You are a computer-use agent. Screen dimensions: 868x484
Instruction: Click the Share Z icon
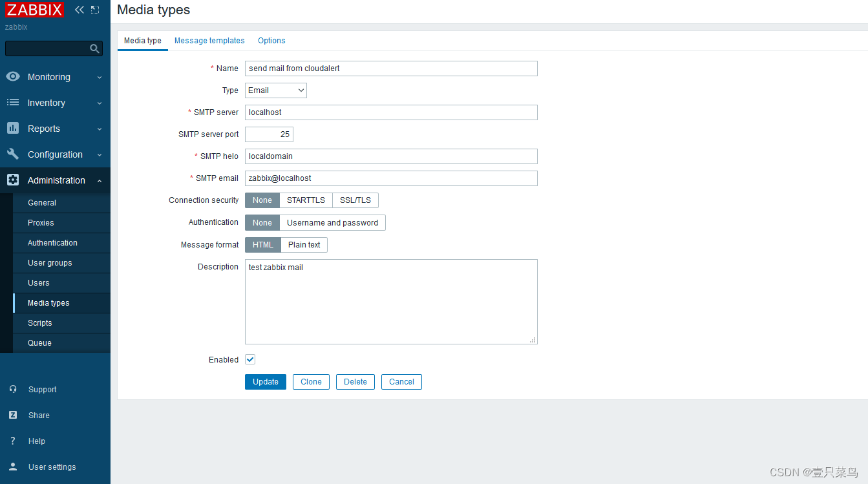[x=13, y=415]
